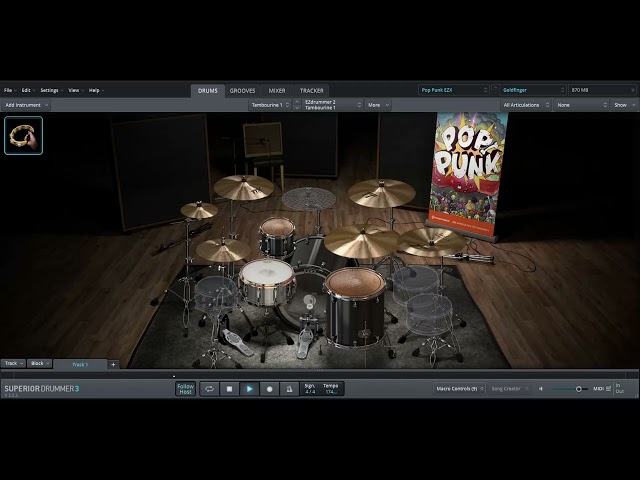The image size is (640, 480).
Task: Open the EZdrummer 2 Tambourine 1 selector
Action: tap(332, 105)
